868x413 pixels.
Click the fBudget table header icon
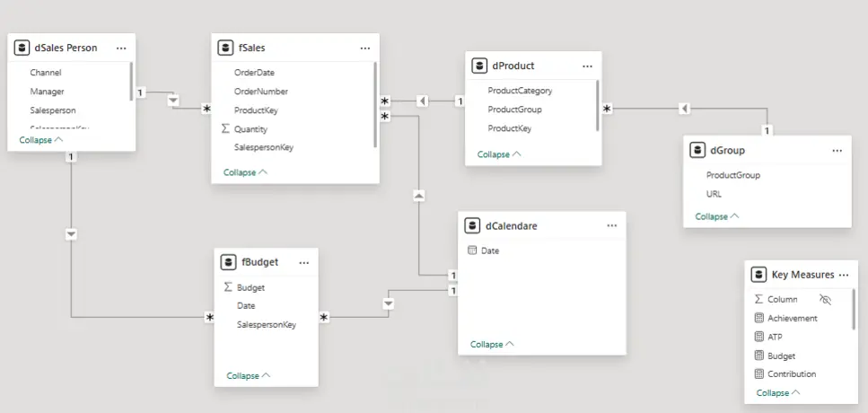[229, 262]
